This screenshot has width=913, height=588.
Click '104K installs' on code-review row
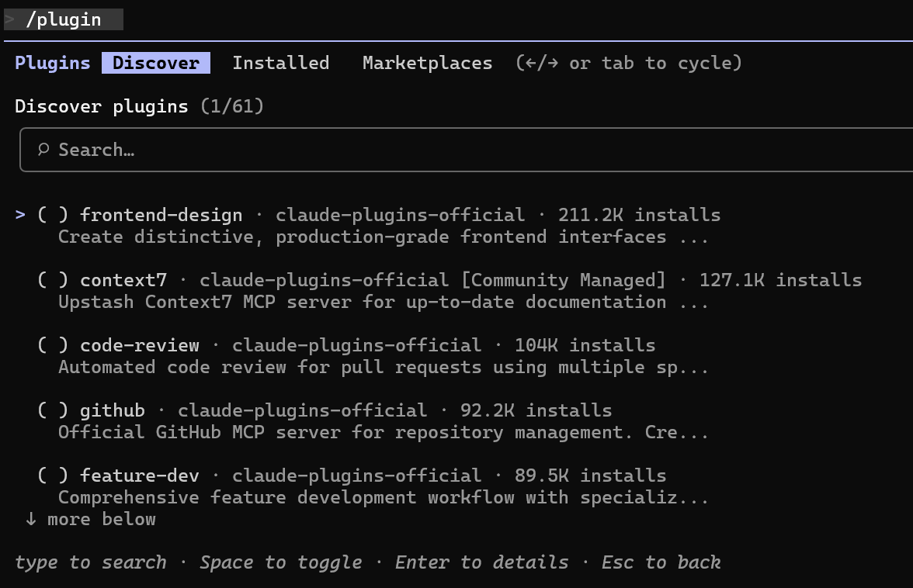coord(585,345)
